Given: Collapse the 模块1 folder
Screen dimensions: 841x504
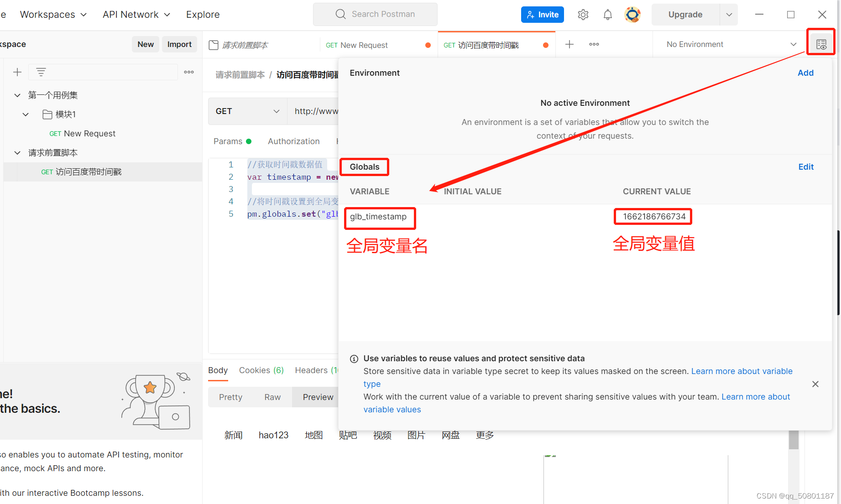Looking at the screenshot, I should [x=26, y=114].
